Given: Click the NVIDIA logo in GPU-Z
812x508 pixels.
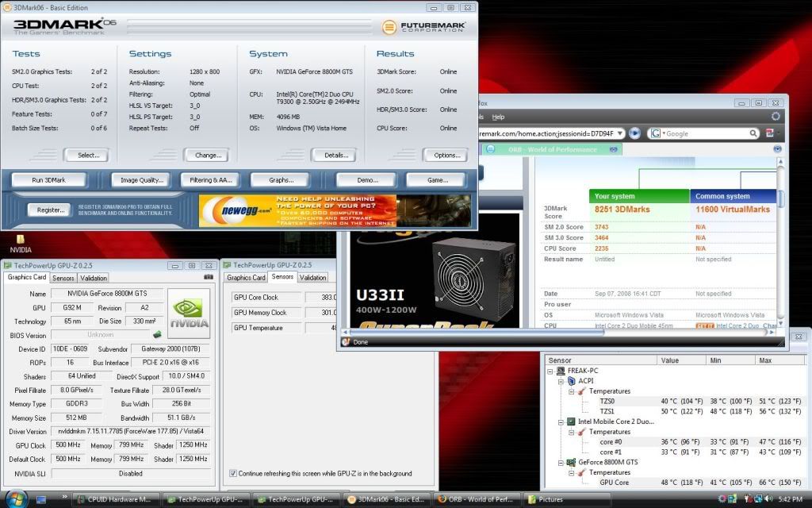Looking at the screenshot, I should [189, 314].
